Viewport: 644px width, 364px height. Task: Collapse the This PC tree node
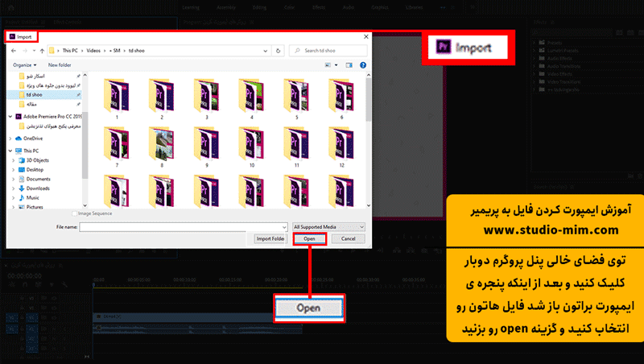click(x=9, y=150)
